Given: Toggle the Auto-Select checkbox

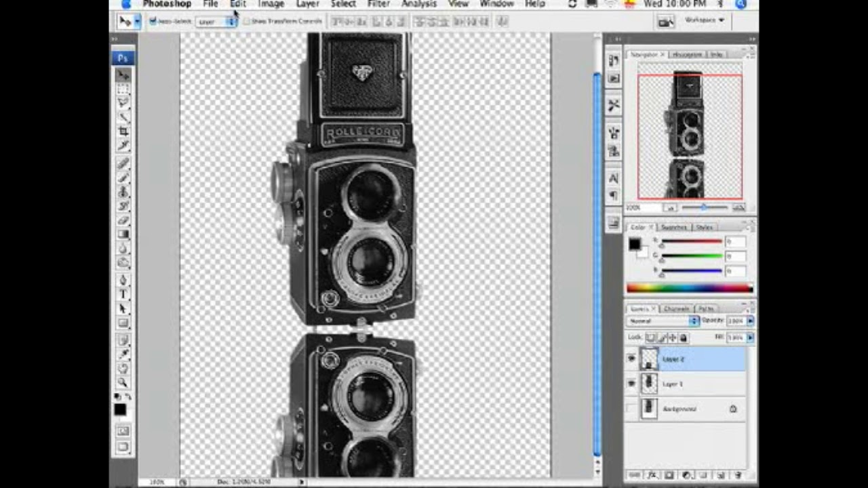Looking at the screenshot, I should pos(153,22).
